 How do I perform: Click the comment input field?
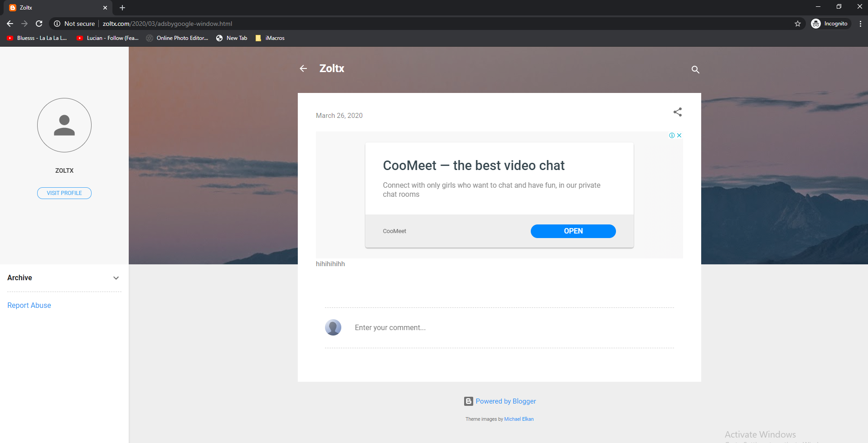tap(514, 328)
